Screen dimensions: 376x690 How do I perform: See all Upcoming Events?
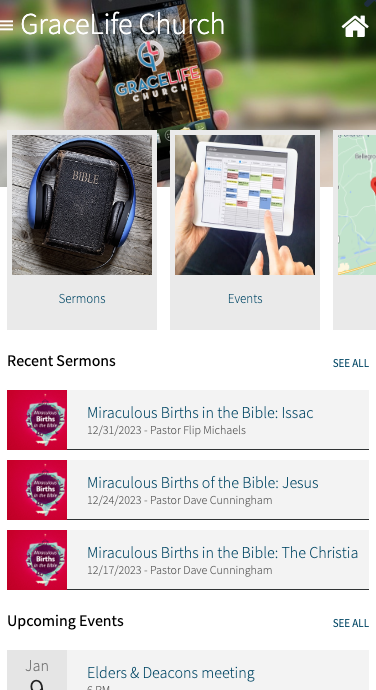(x=350, y=623)
